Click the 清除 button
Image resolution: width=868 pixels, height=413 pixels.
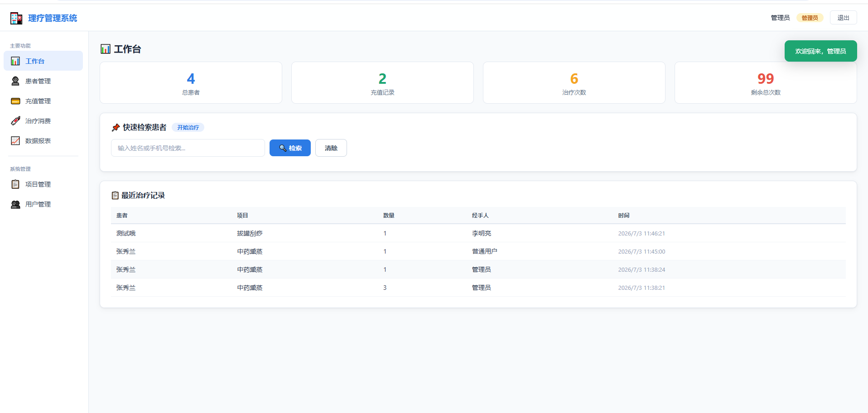coord(331,148)
